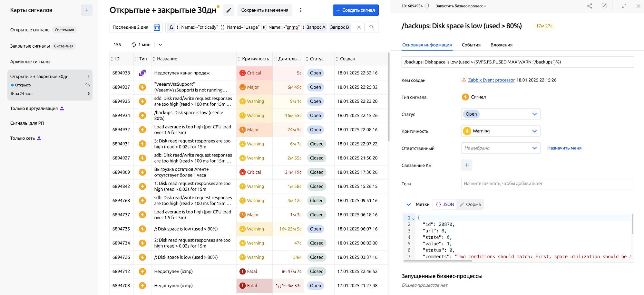
Task: Click the pencil icon to edit the map title
Action: point(229,10)
